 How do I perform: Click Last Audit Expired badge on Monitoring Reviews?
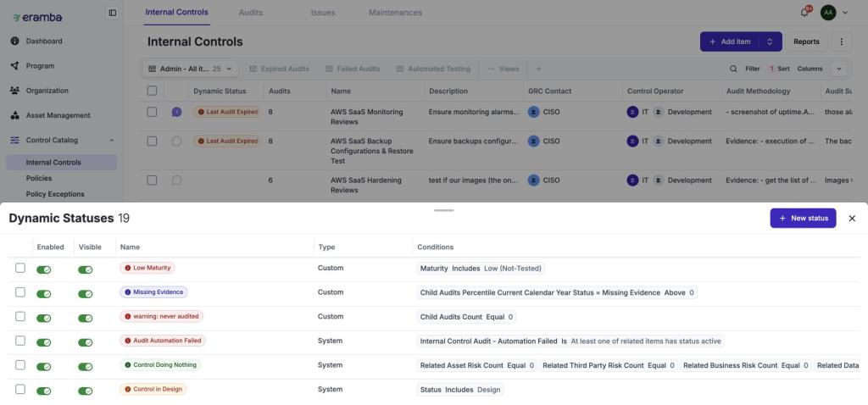227,112
